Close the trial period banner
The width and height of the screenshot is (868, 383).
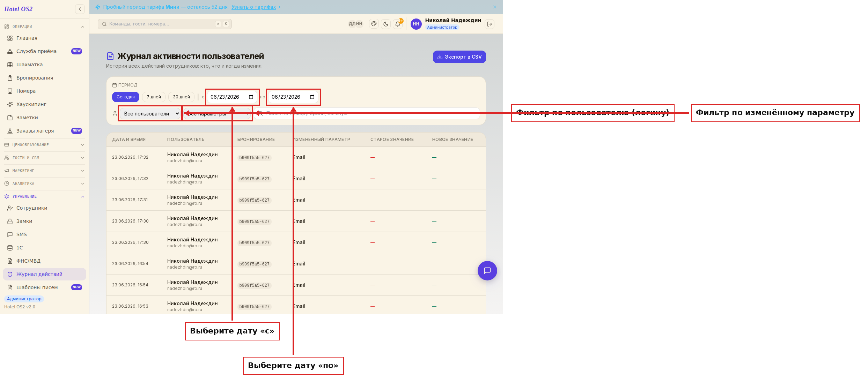(x=495, y=7)
